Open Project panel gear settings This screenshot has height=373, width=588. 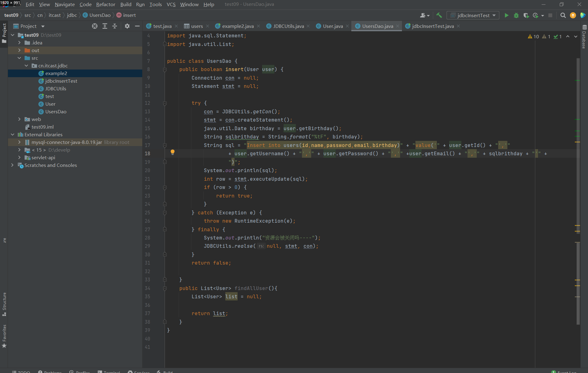coord(127,26)
